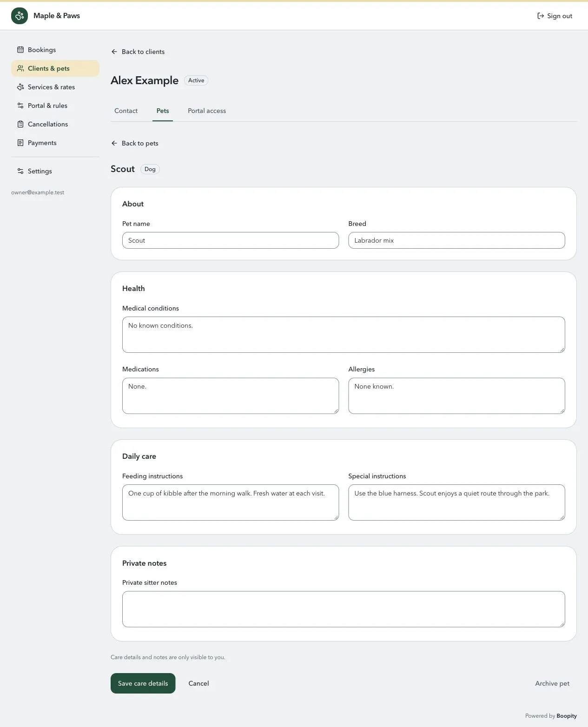
Task: Click the Cancel button
Action: (198, 683)
